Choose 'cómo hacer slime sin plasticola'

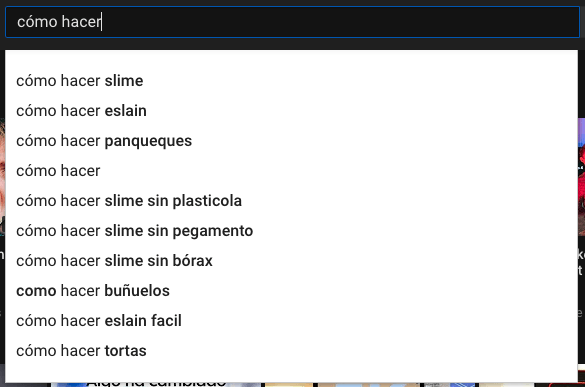coord(291,201)
